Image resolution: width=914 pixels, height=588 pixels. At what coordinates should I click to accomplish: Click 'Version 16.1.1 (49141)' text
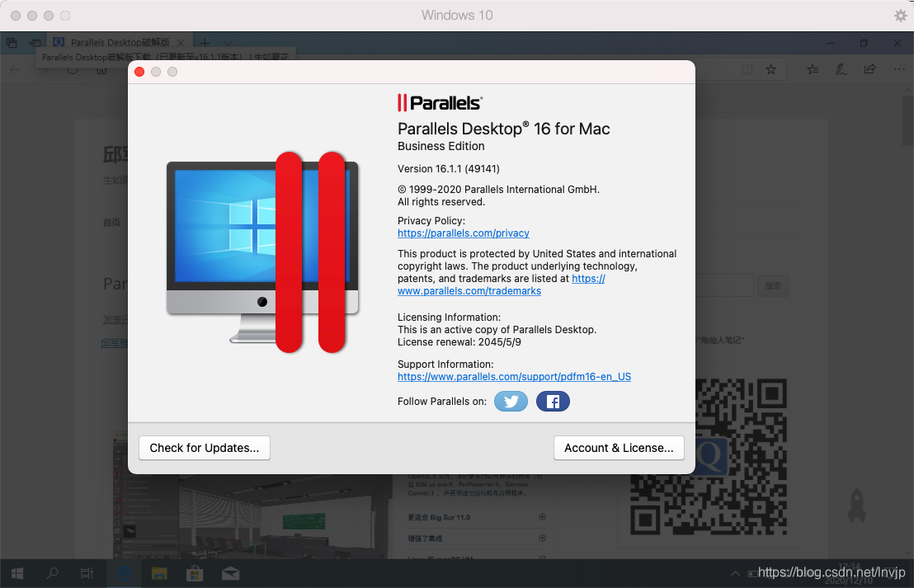point(448,169)
